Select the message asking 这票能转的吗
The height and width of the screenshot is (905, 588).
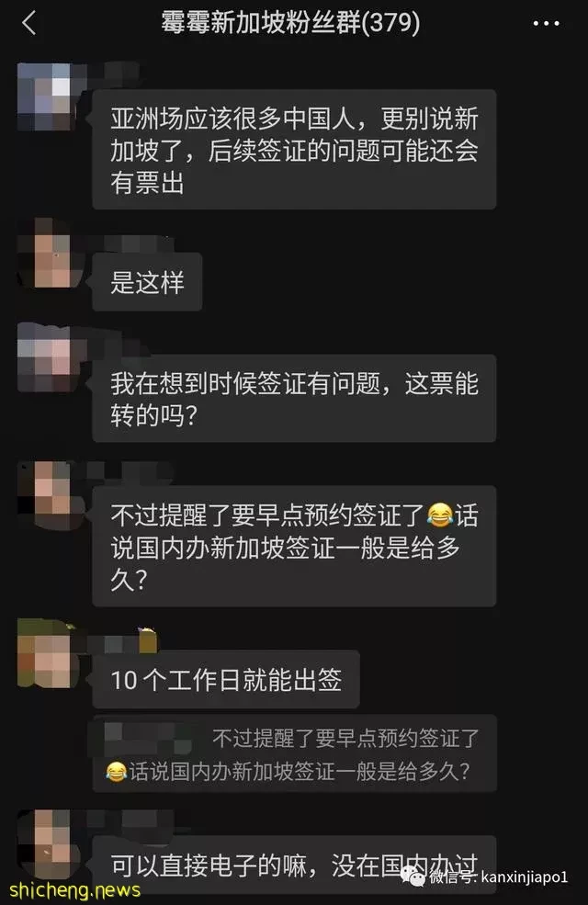coord(294,398)
